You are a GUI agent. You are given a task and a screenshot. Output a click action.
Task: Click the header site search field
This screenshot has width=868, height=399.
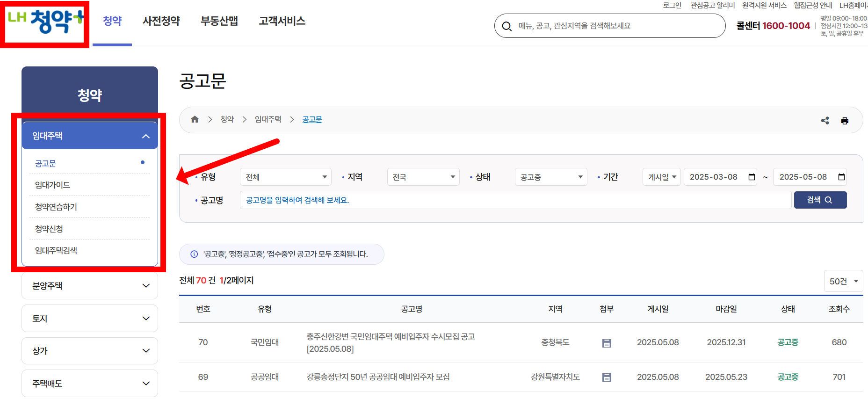tap(610, 26)
